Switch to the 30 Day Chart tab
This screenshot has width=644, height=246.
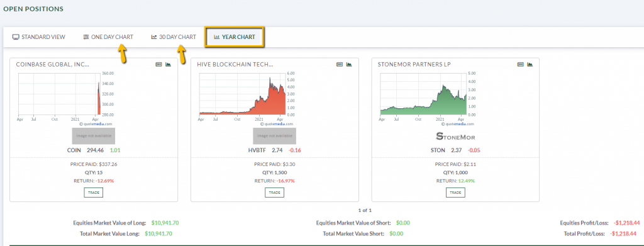174,37
